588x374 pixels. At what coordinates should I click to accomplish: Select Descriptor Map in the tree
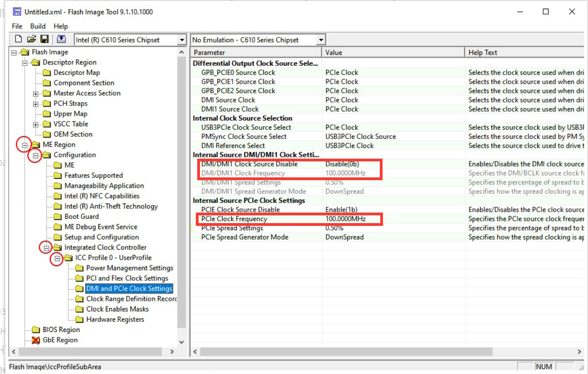point(76,73)
